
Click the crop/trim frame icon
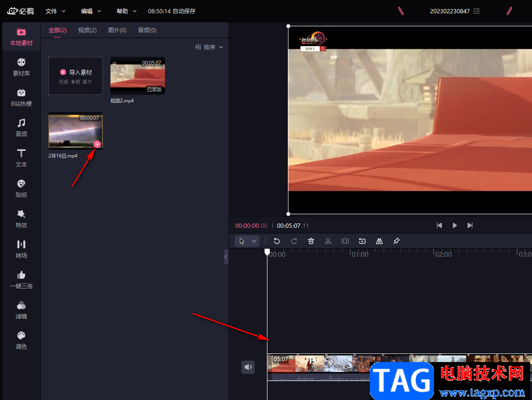point(345,241)
